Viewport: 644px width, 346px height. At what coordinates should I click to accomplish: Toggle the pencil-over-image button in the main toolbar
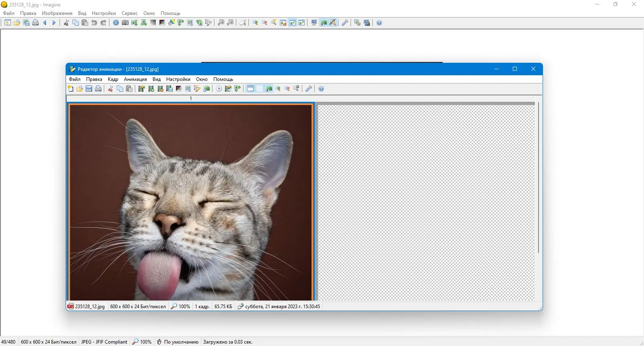(x=333, y=23)
